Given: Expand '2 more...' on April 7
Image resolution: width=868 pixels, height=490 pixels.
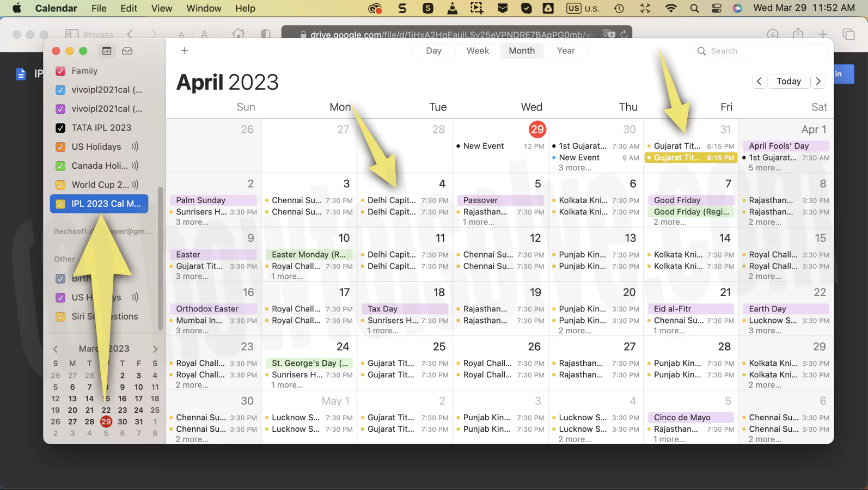Looking at the screenshot, I should click(x=670, y=222).
